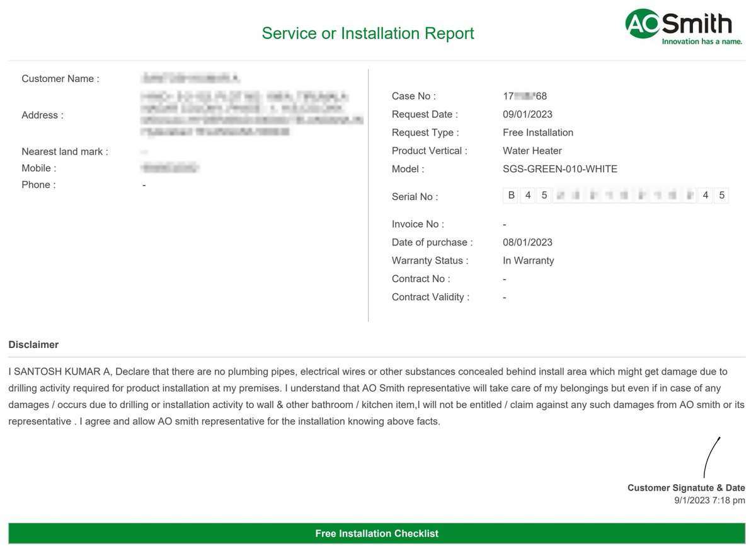
Task: Click the Warranty Status label
Action: tap(430, 261)
